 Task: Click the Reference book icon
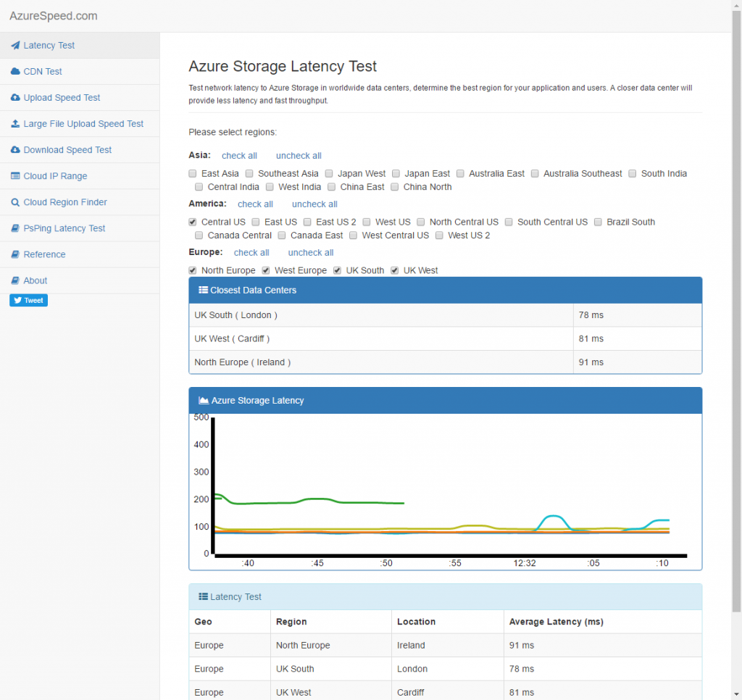point(16,254)
